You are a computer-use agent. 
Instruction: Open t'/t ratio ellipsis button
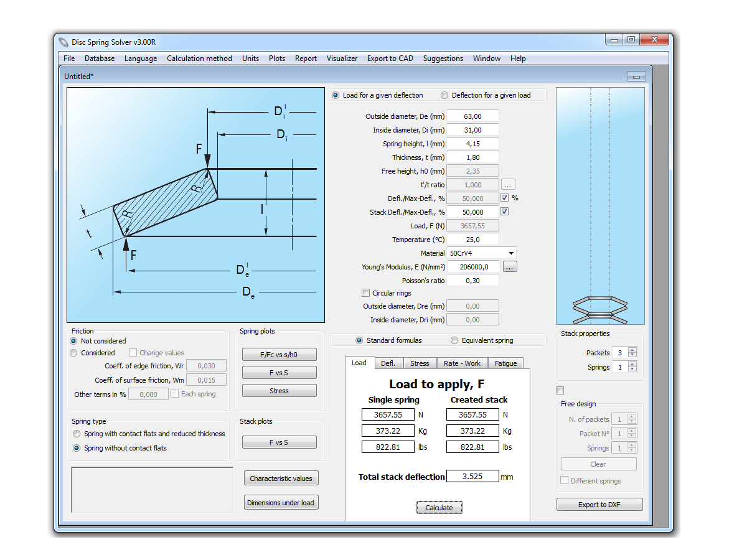tap(508, 185)
